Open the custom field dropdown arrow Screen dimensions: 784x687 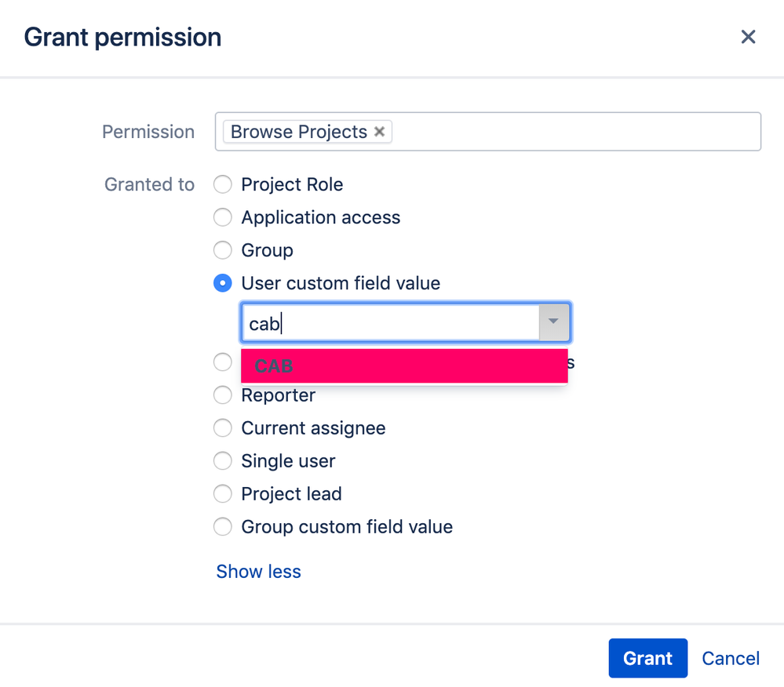coord(554,322)
